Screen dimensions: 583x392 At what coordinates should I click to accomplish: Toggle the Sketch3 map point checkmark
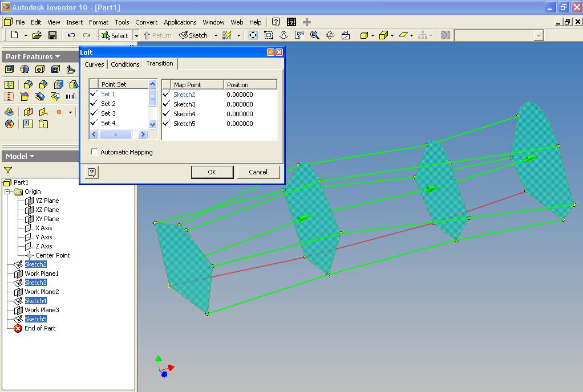[166, 104]
